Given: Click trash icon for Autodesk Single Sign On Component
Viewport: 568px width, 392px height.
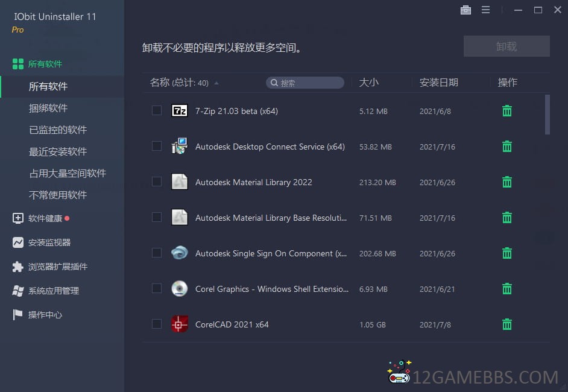Looking at the screenshot, I should 506,253.
